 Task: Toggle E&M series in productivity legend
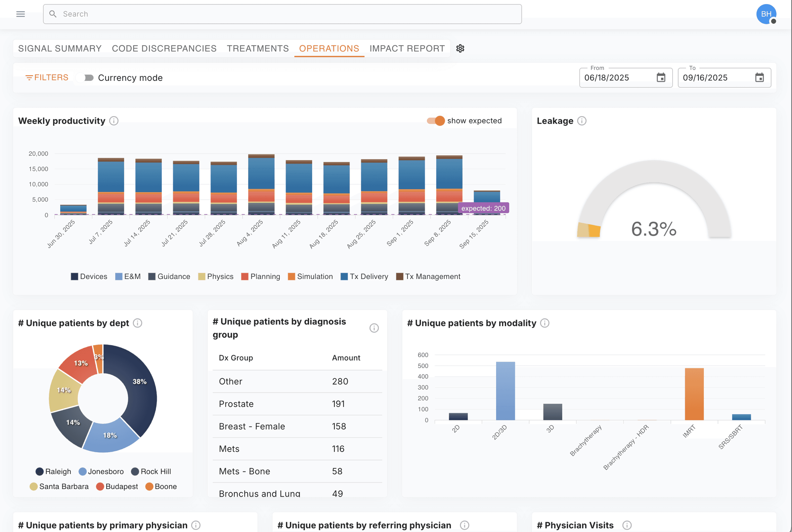(x=128, y=276)
